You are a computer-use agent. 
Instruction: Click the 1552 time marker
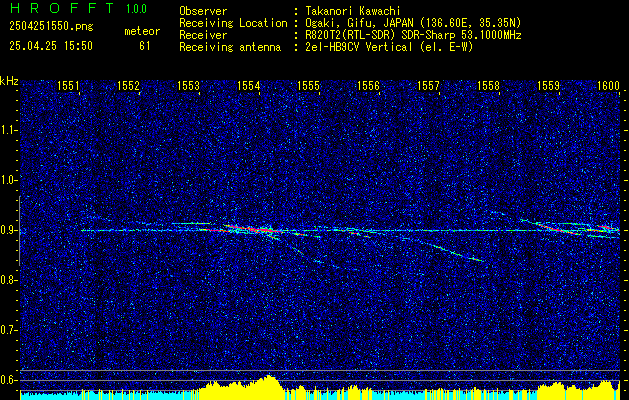[128, 86]
